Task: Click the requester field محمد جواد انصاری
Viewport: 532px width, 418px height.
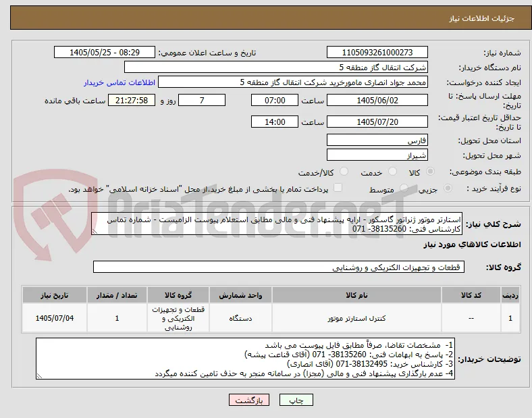Action: pos(293,82)
